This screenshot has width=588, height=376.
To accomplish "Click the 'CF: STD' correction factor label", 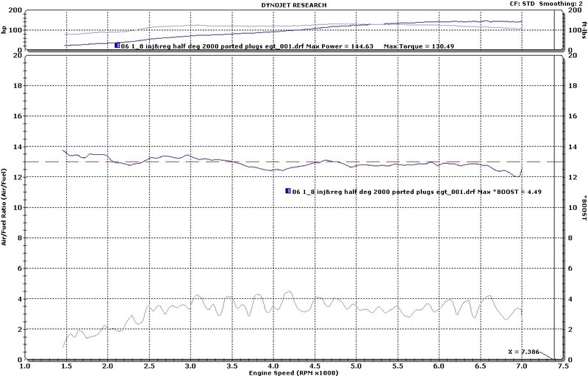I will point(522,4).
